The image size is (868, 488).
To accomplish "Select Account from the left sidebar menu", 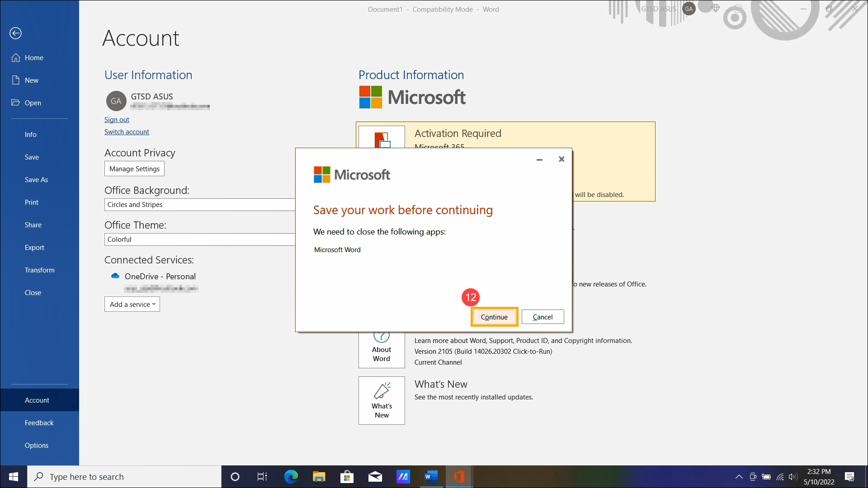I will point(37,400).
